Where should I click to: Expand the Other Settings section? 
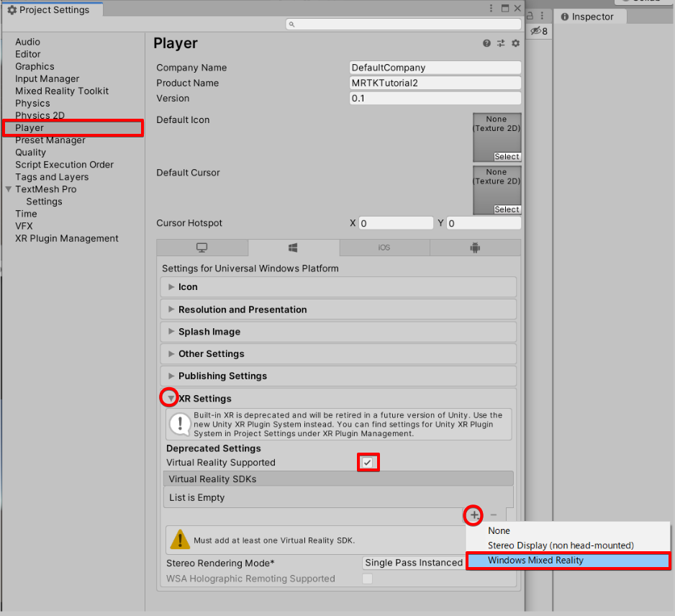[x=338, y=354]
